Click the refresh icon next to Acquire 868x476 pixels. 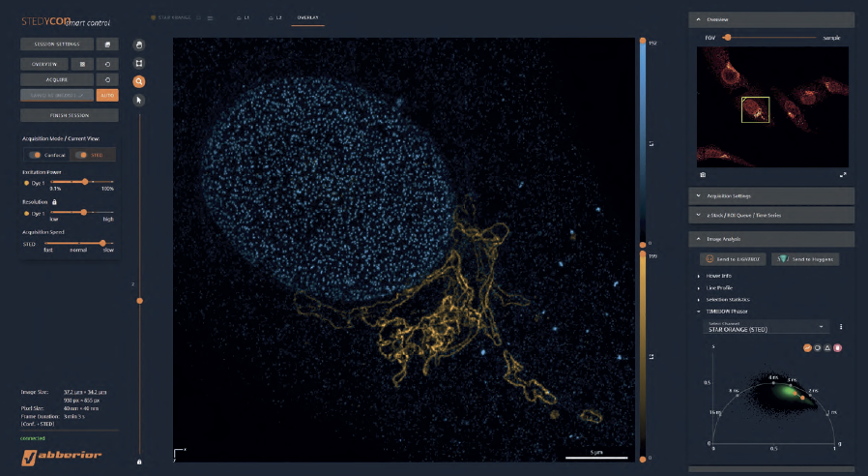(x=108, y=79)
